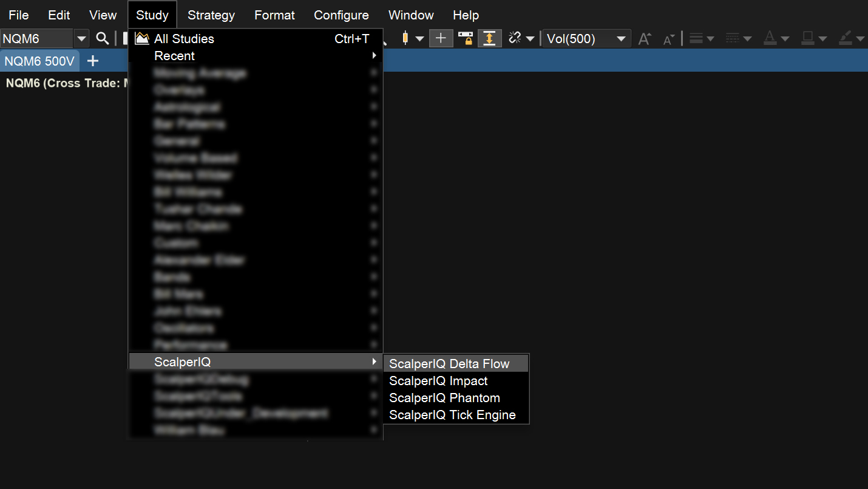Click the All Studies chart icon
The width and height of the screenshot is (868, 489).
(142, 39)
